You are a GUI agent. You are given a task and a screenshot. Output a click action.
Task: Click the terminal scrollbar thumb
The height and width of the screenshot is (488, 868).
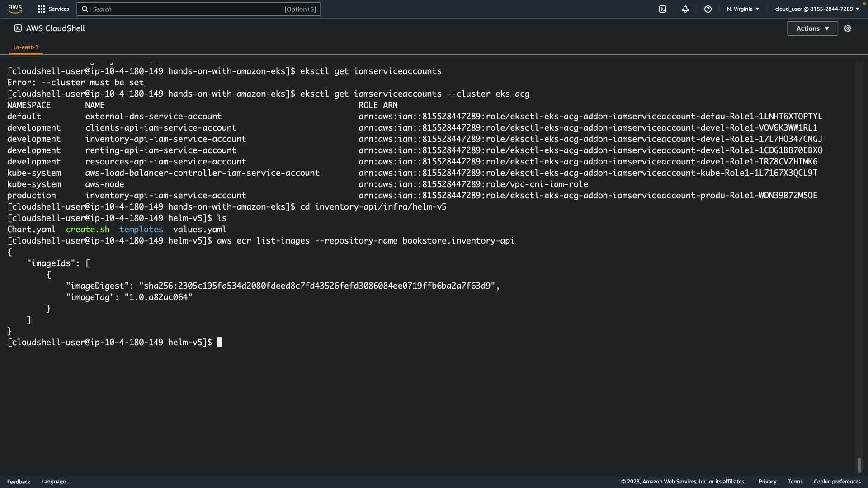pos(859,465)
